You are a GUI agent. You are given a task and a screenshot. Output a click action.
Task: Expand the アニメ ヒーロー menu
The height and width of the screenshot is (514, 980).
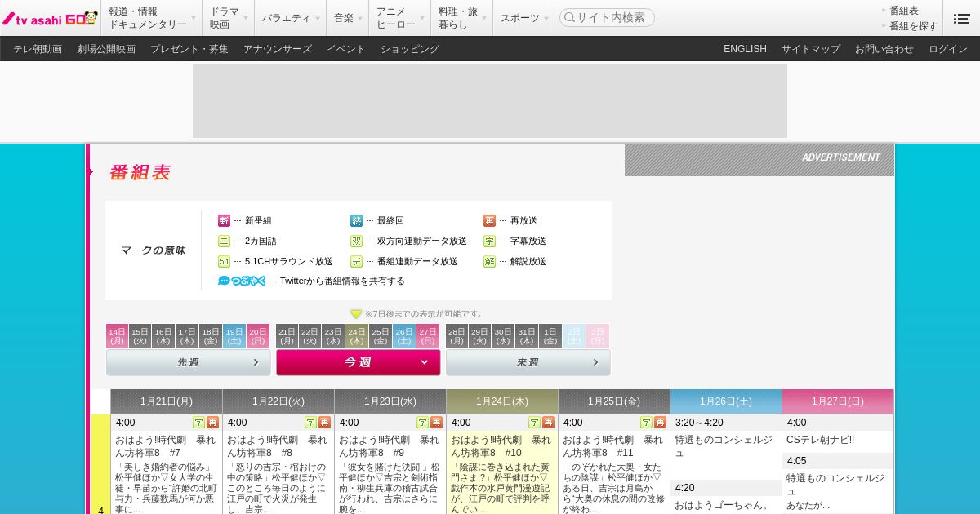click(x=400, y=18)
